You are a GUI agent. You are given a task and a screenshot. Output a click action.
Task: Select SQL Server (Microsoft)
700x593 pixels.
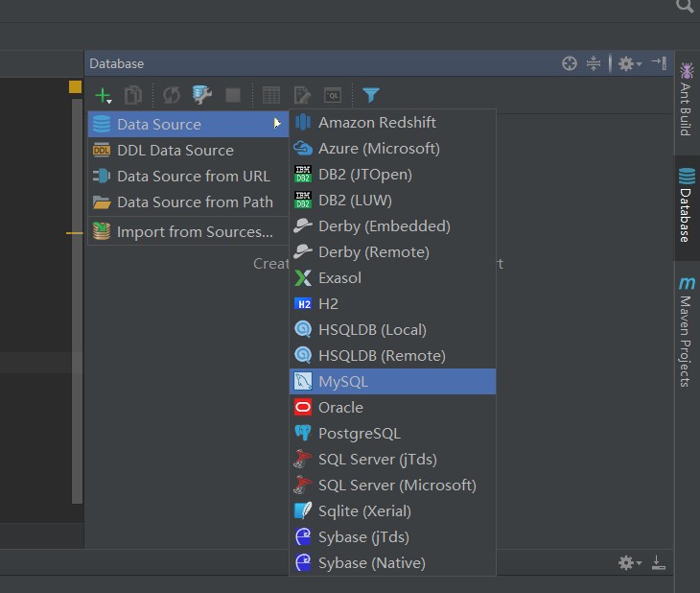point(392,486)
